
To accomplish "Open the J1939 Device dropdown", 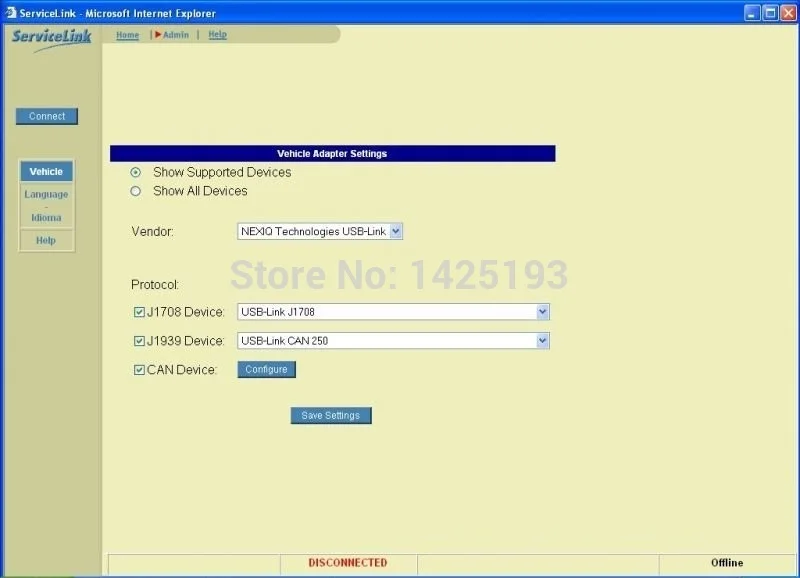I will 393,341.
